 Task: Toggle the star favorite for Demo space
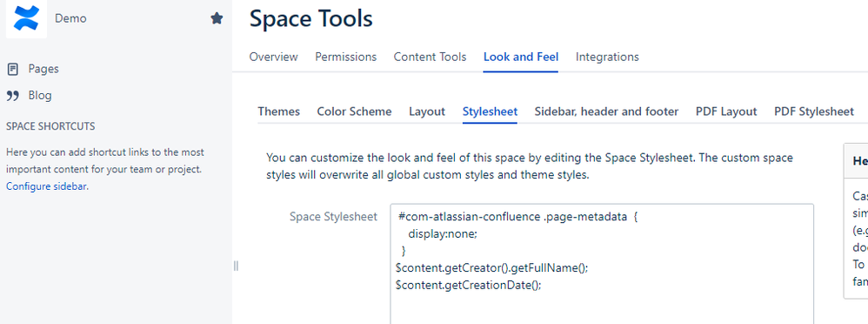click(x=217, y=18)
